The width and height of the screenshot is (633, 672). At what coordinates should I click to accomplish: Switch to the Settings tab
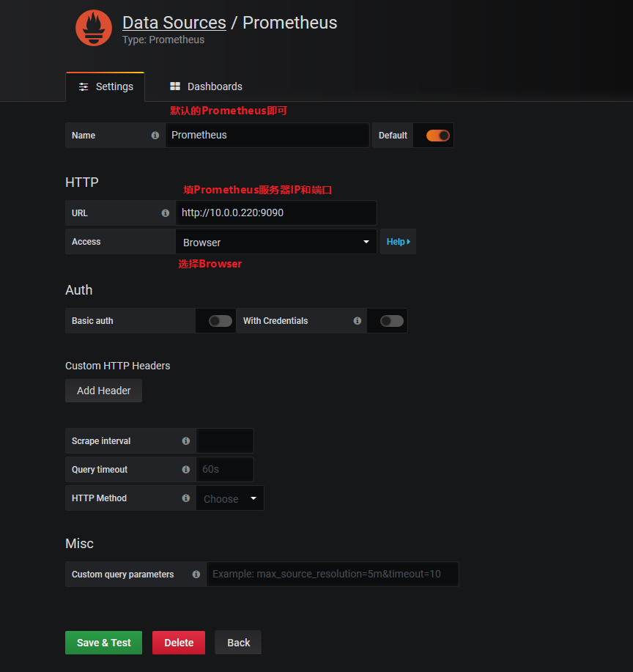[105, 86]
